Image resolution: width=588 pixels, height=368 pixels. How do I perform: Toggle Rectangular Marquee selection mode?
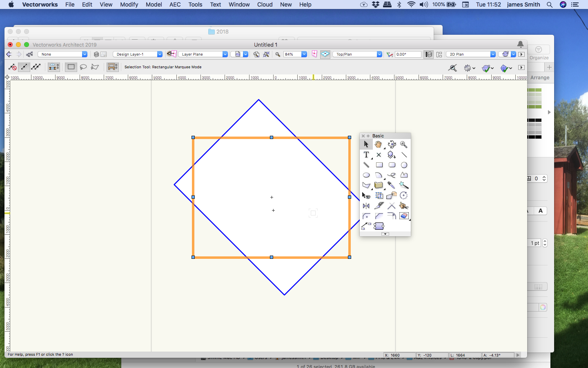coord(71,67)
